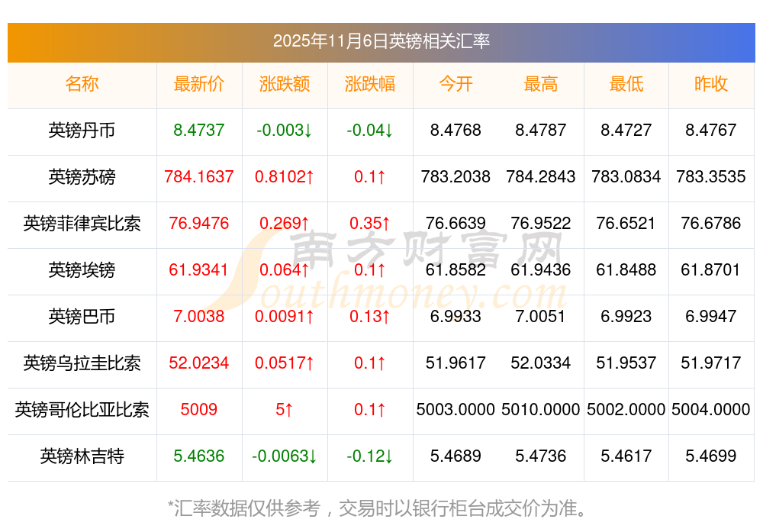The height and width of the screenshot is (532, 763).
Task: Click the exchange rate disclaimer footnote
Action: [381, 508]
